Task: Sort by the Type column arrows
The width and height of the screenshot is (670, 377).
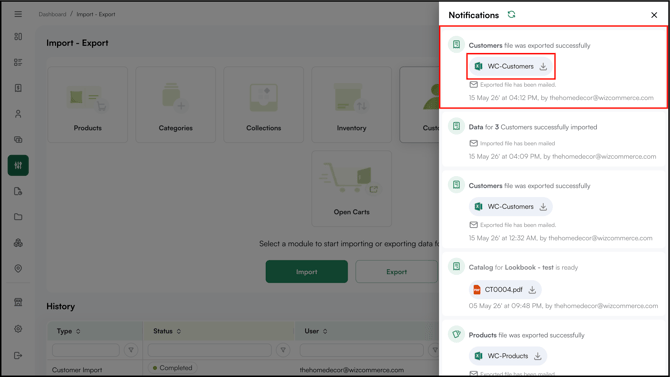Action: 78,331
